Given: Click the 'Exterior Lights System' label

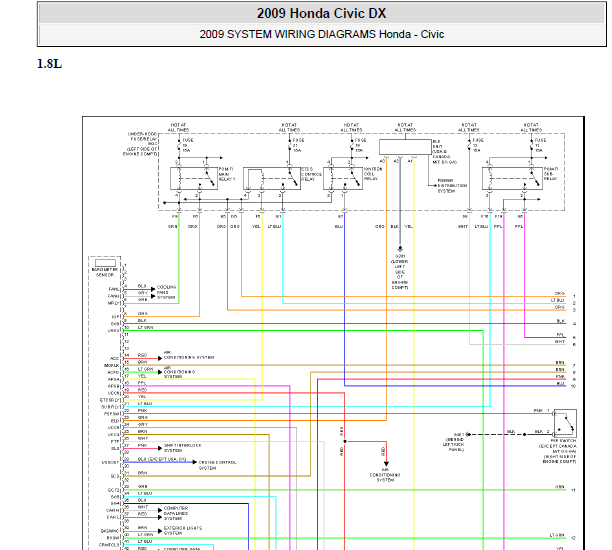Looking at the screenshot, I should (x=183, y=530).
